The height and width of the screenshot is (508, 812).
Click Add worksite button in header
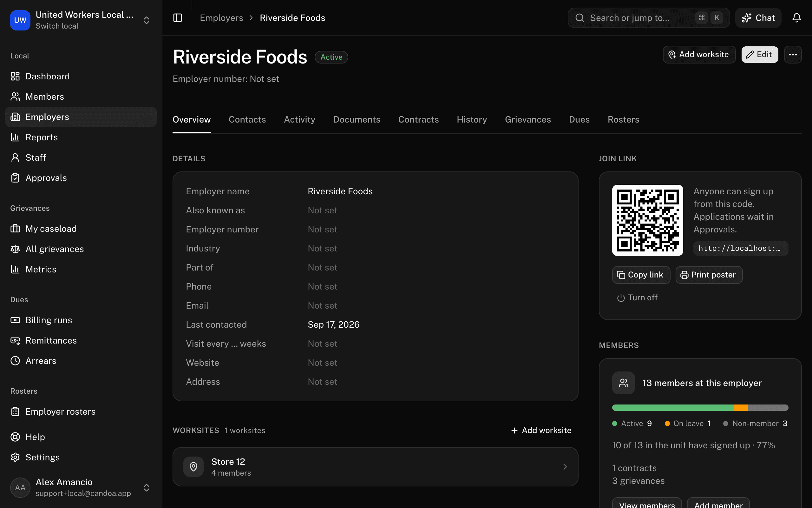tap(699, 54)
